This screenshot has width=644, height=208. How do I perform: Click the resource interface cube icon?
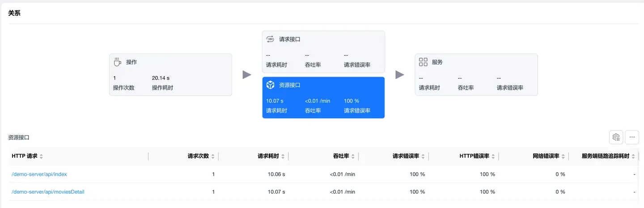[270, 85]
